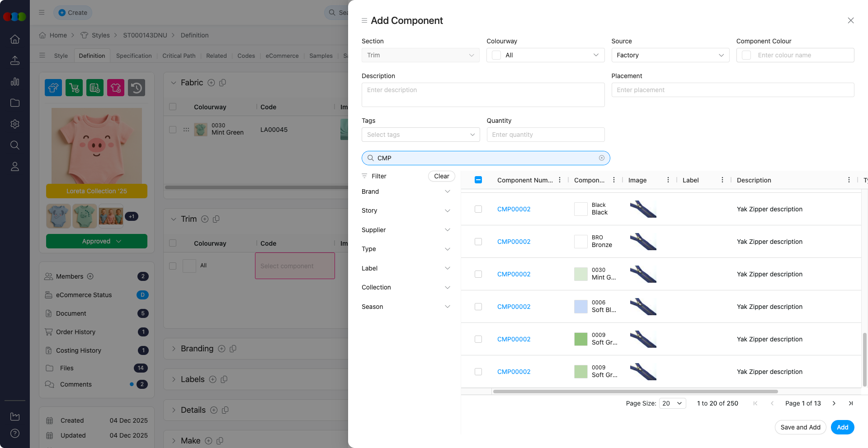Clear the CMP search text via the x icon
868x448 pixels.
click(x=602, y=158)
